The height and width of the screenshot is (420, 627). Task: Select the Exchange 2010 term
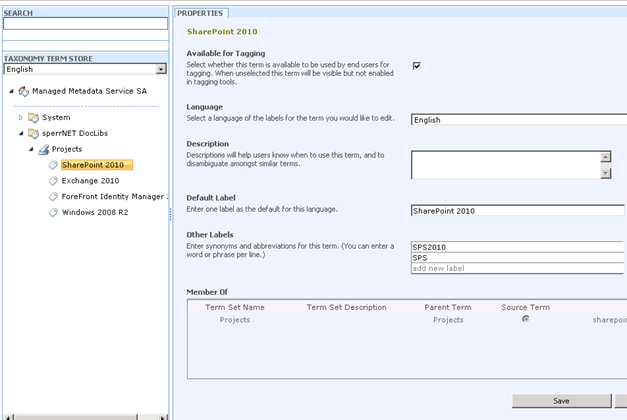90,181
